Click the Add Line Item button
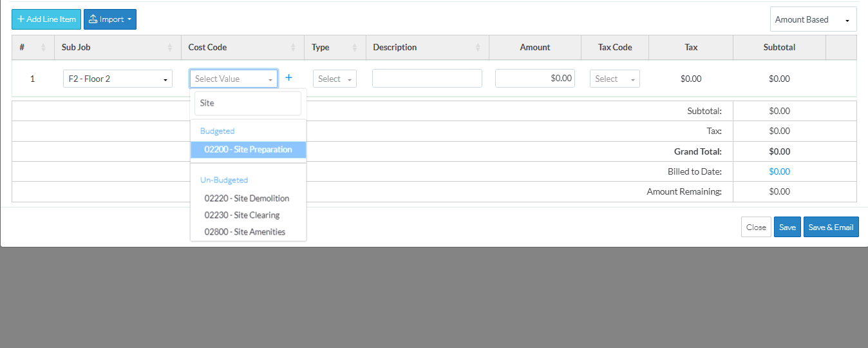 click(x=46, y=19)
